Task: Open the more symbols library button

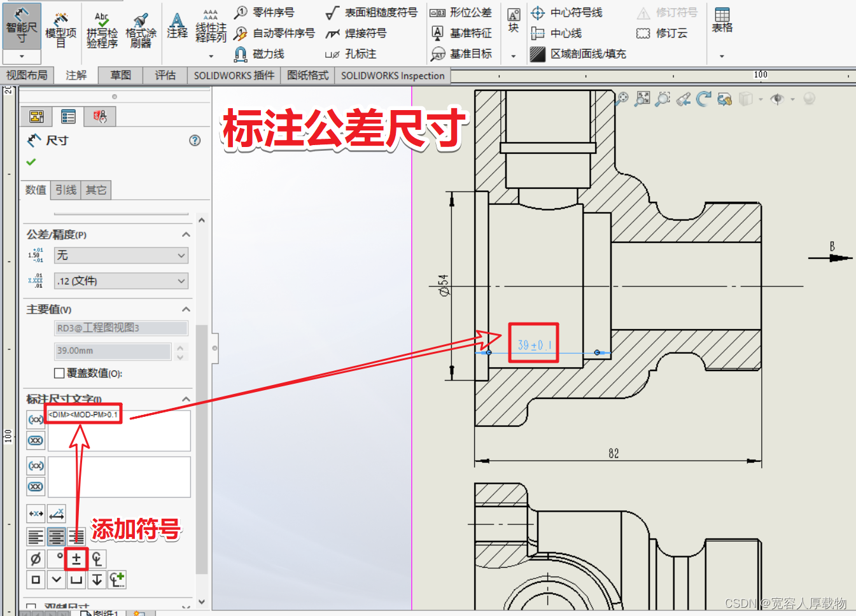Action: pyautogui.click(x=117, y=579)
